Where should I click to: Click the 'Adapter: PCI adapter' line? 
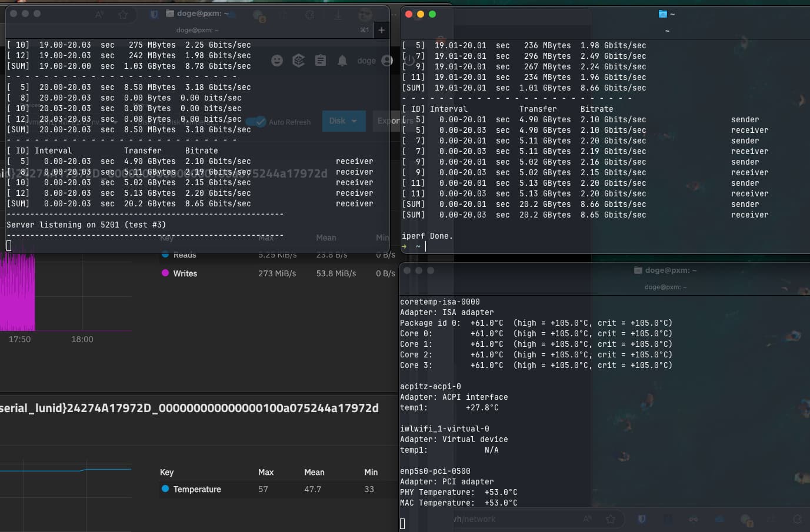pos(447,481)
